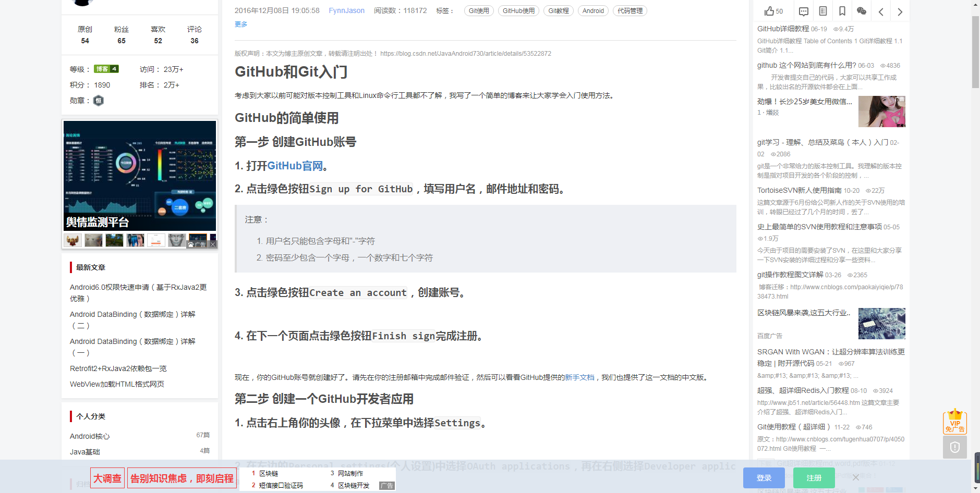Screen dimensions: 980x493
Task: Bookmark the article with the bookmark icon
Action: pyautogui.click(x=842, y=11)
